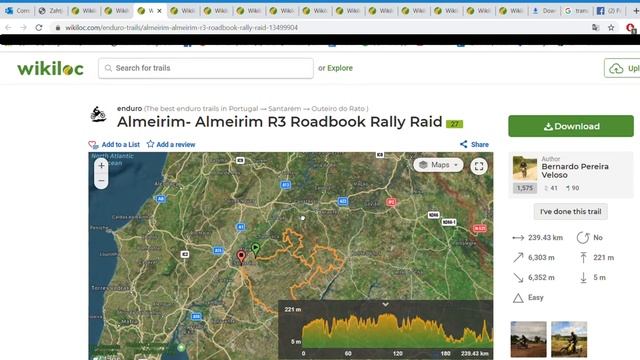
Task: Close the active Wikiloc tab
Action: click(x=159, y=11)
